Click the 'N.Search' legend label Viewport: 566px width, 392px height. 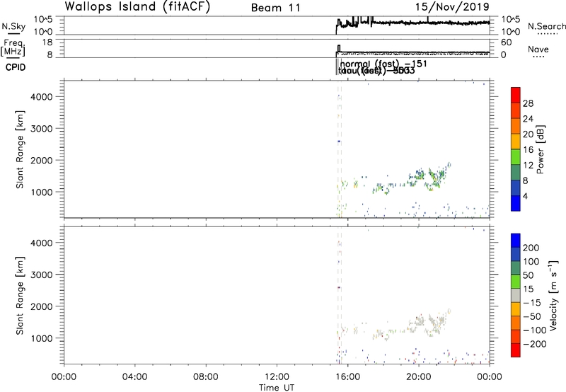coord(546,26)
